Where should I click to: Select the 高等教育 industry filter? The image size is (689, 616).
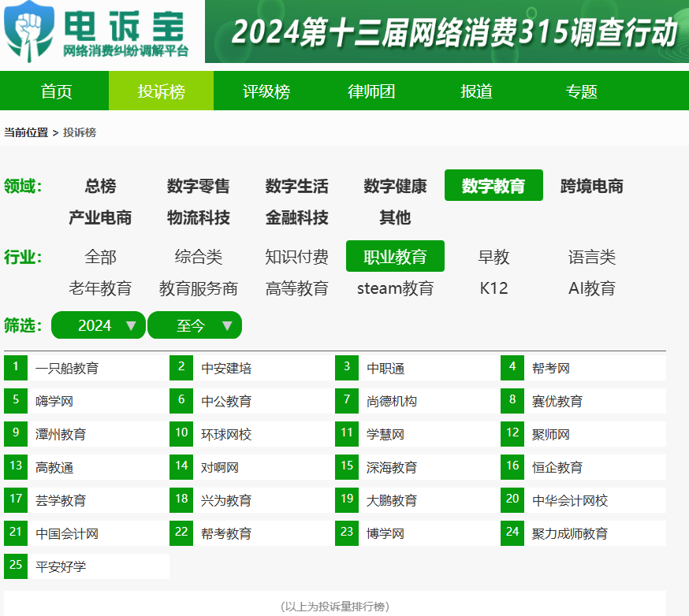pos(296,288)
